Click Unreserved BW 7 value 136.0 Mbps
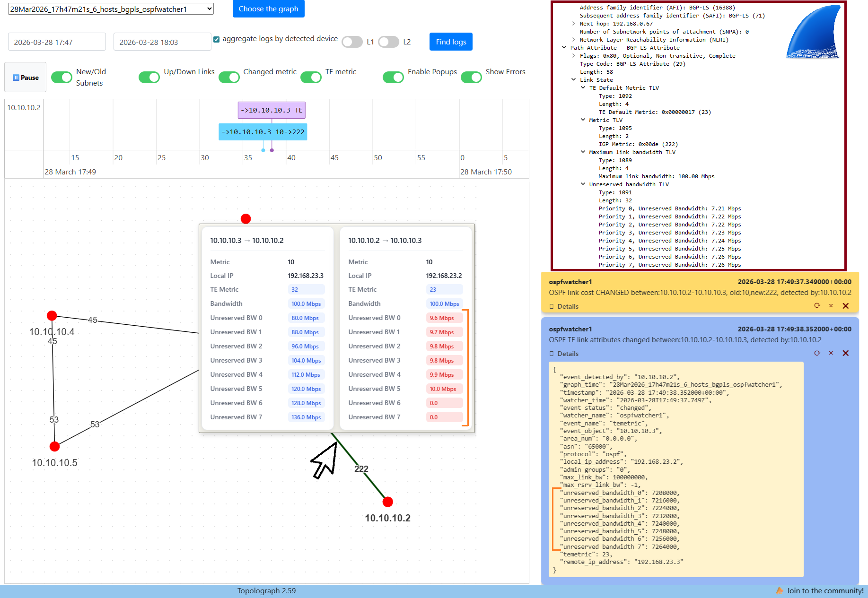The image size is (868, 598). click(x=306, y=417)
